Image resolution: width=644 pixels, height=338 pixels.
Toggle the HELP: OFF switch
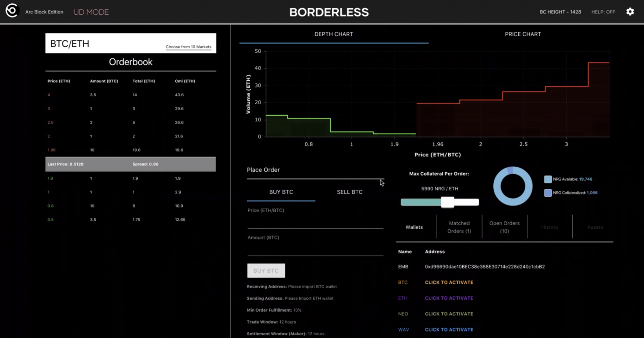coord(603,12)
